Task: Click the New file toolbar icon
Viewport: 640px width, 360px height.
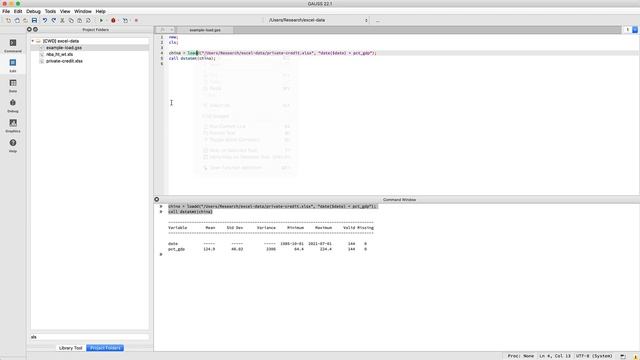Action: click(x=8, y=20)
